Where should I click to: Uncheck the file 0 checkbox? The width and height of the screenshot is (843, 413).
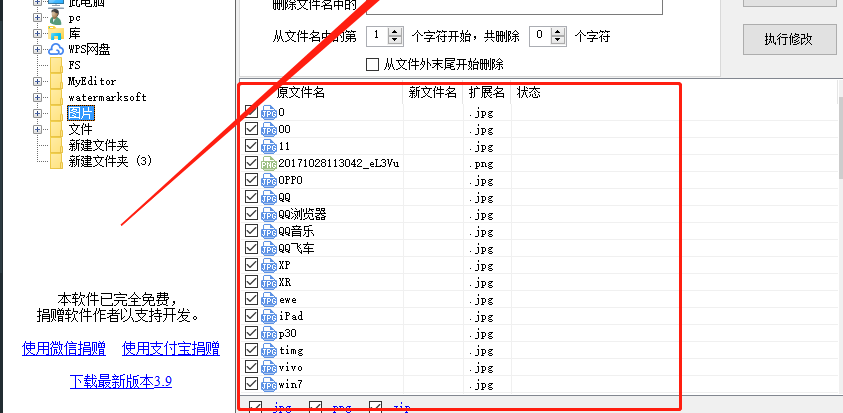[x=251, y=111]
